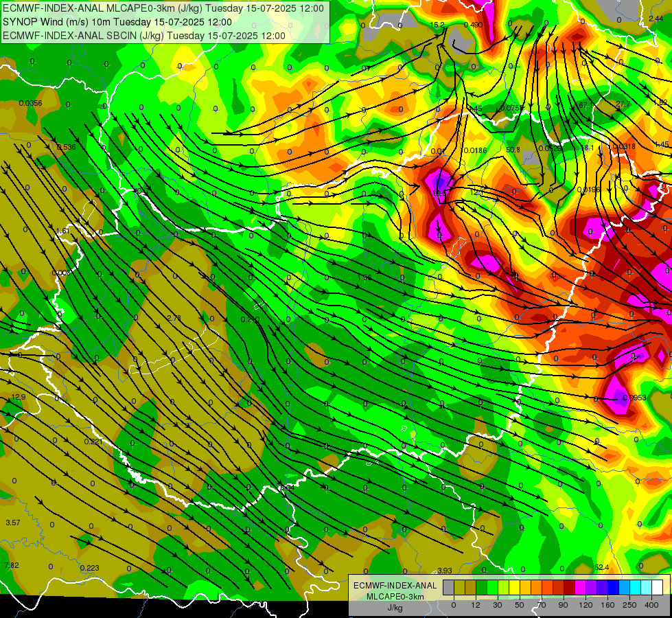Viewport: 672px width, 618px height.
Task: Click the dark red legend swatch
Action: click(570, 587)
